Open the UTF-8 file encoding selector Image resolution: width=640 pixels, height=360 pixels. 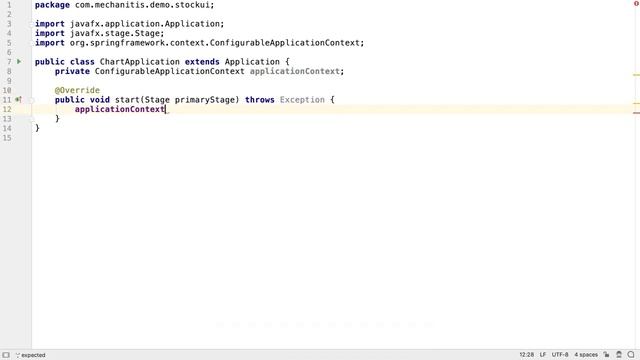coord(560,355)
